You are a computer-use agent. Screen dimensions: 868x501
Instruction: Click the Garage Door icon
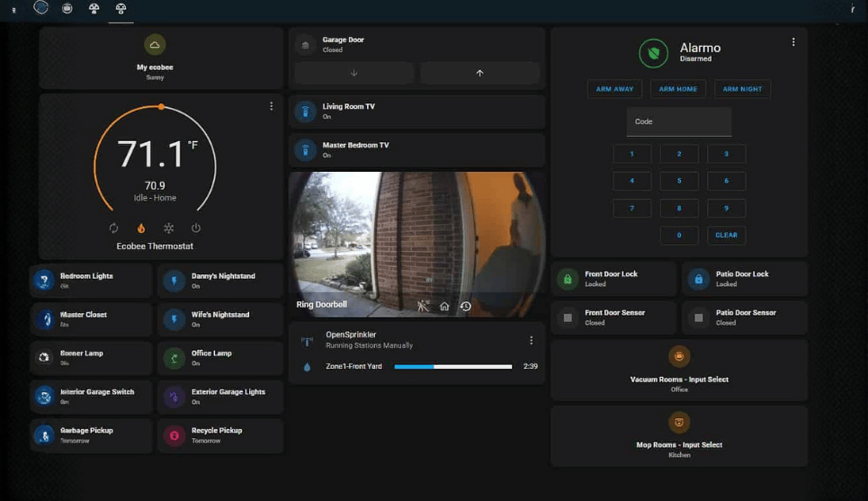[x=305, y=45]
